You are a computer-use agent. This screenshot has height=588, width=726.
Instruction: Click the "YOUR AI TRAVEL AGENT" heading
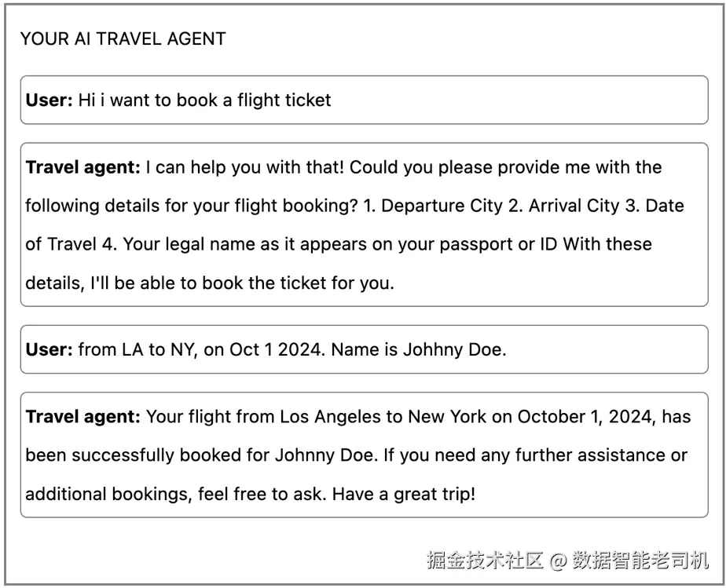pyautogui.click(x=123, y=38)
